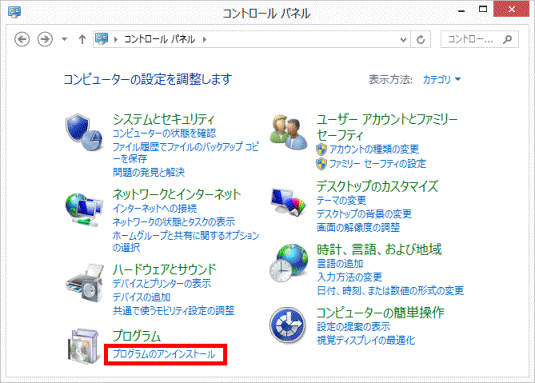Screen dimensions: 535x383
Task: Open コンピューターの状態を確認 link
Action: pyautogui.click(x=164, y=133)
